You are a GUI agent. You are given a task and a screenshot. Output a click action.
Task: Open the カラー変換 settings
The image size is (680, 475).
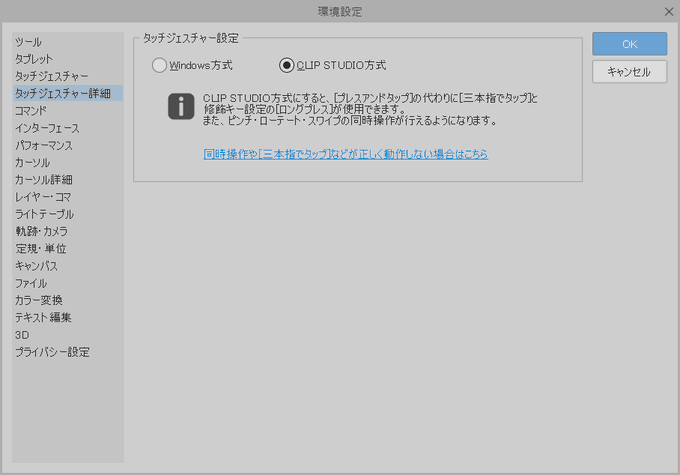pos(68,300)
